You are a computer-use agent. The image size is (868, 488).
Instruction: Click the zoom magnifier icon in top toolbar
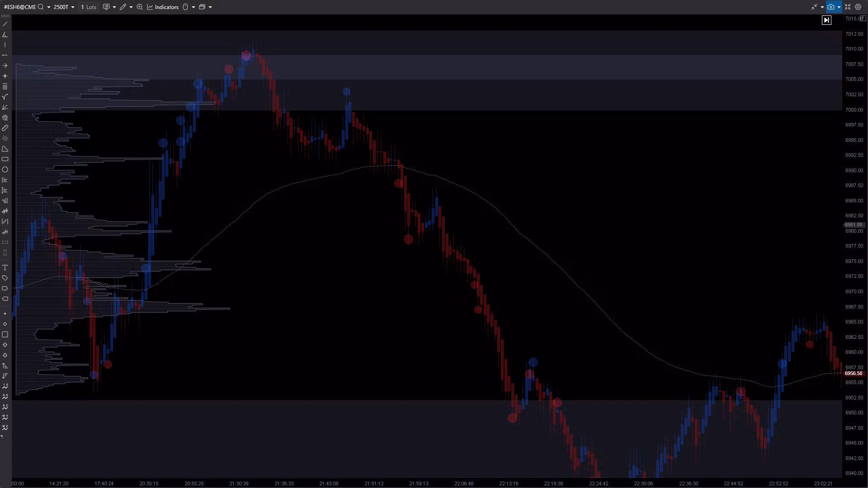[140, 7]
